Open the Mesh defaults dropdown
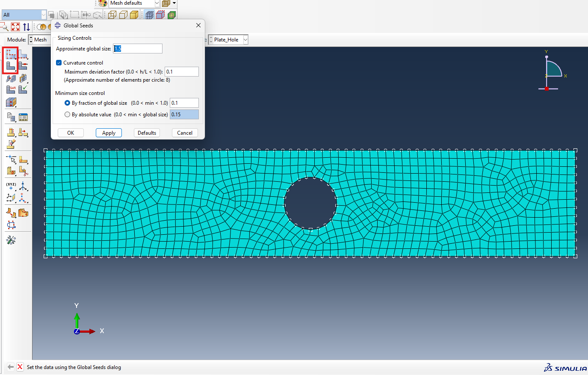The height and width of the screenshot is (375, 588). coord(157,3)
